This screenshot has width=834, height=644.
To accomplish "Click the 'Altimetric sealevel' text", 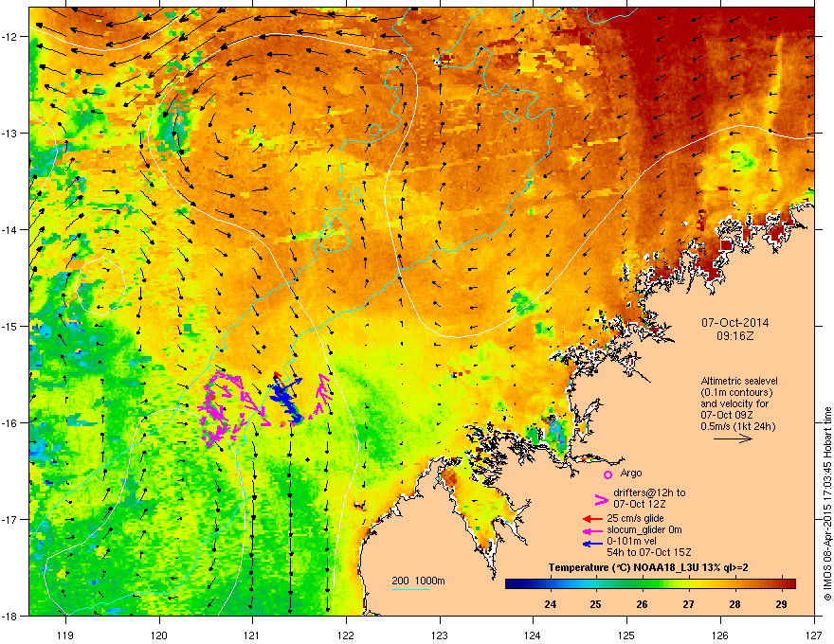I will (x=739, y=381).
